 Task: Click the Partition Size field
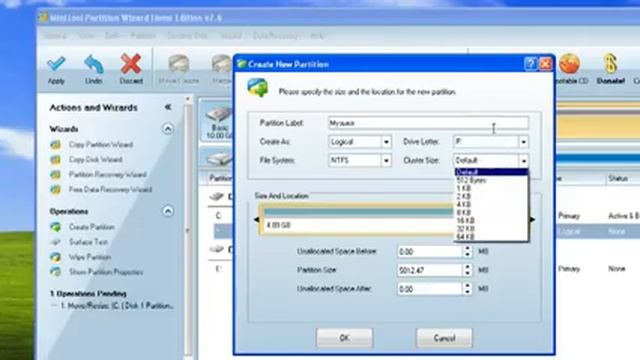click(430, 270)
